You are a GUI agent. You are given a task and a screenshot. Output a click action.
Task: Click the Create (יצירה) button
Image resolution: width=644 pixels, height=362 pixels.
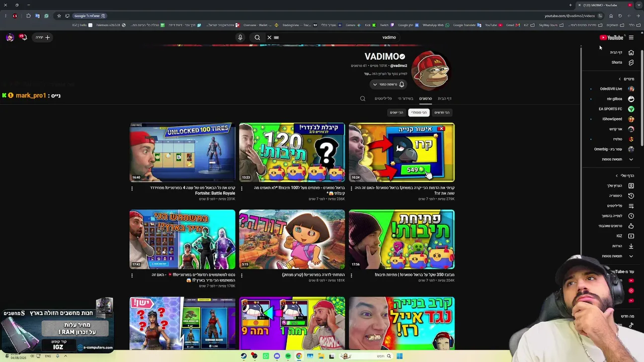click(43, 37)
